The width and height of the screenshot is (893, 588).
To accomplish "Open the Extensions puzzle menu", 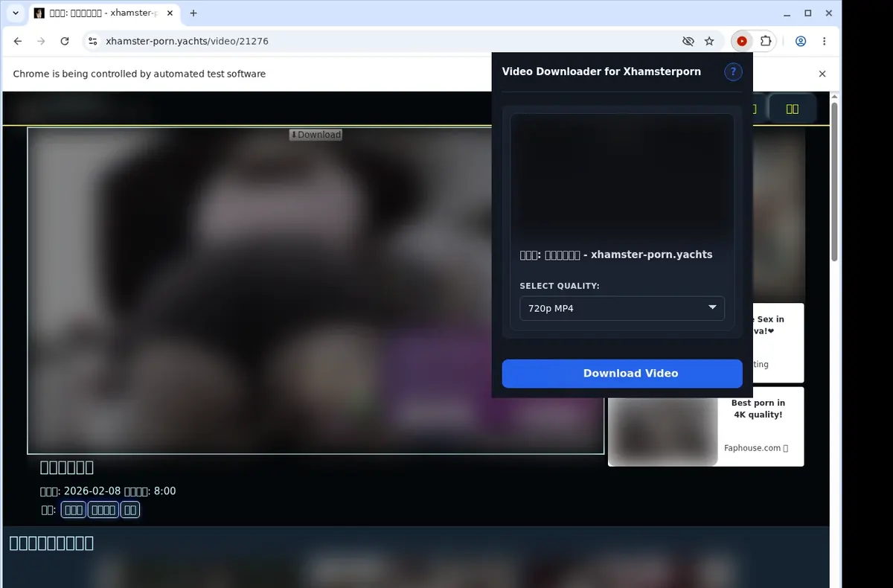I will 765,41.
